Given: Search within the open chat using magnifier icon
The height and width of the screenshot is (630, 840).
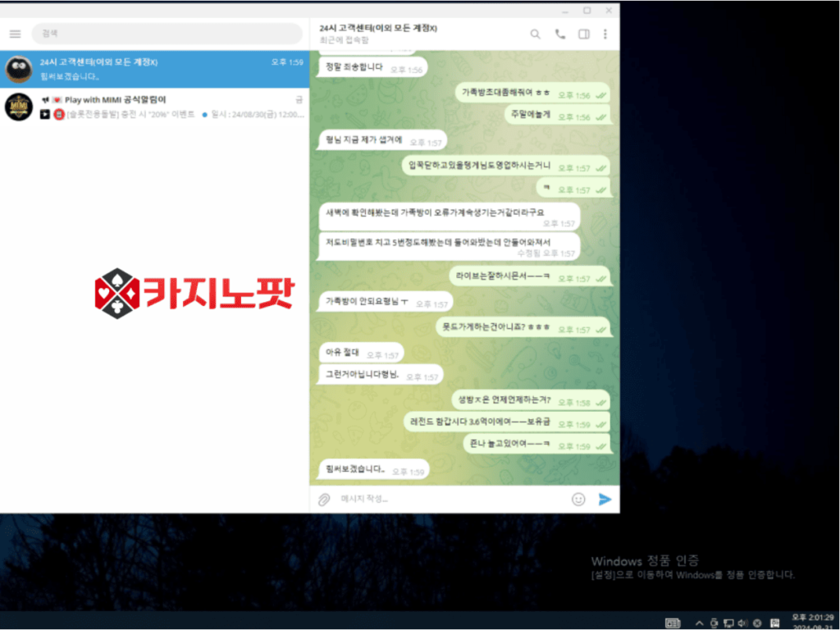Looking at the screenshot, I should tap(535, 34).
